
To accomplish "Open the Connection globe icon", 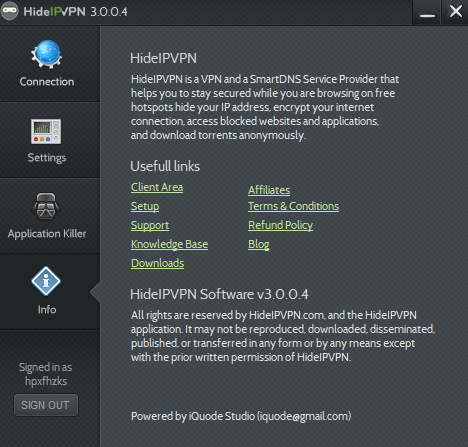I will point(46,54).
